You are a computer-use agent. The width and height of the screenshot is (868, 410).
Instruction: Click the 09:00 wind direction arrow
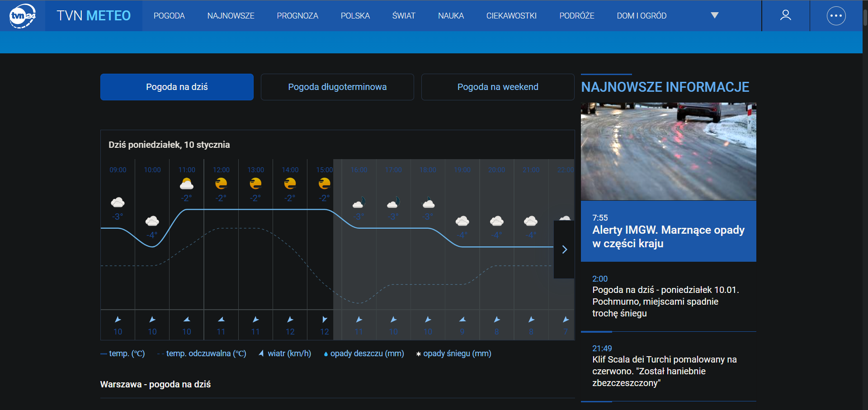[x=118, y=320]
